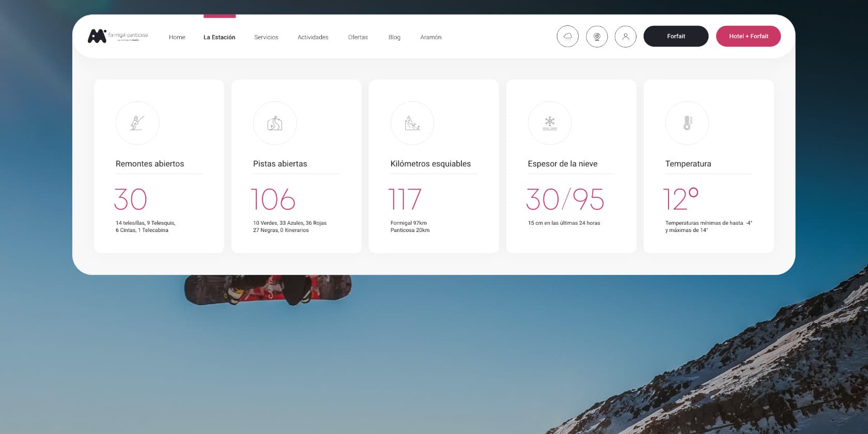This screenshot has width=868, height=434.
Task: Click the 30/95 snow depth value
Action: pyautogui.click(x=565, y=199)
